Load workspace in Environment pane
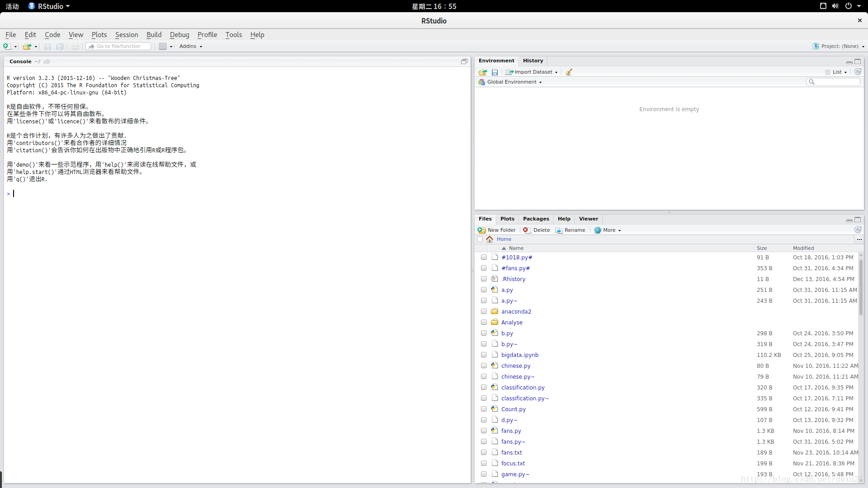The height and width of the screenshot is (488, 868). point(483,72)
